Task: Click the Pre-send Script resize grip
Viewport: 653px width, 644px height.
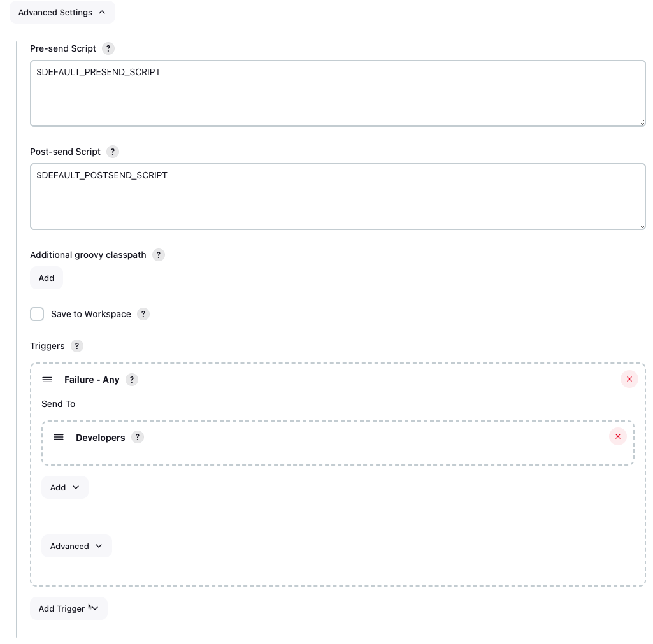Action: [x=642, y=122]
